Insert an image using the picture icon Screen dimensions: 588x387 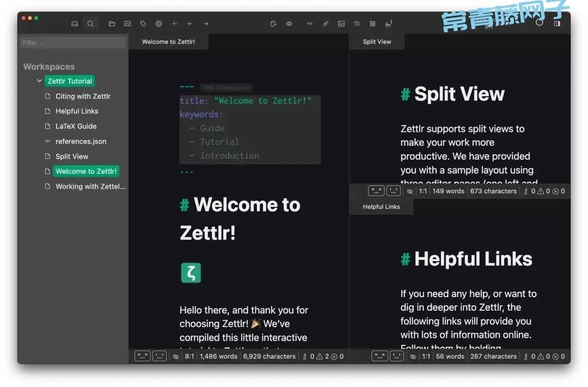341,23
